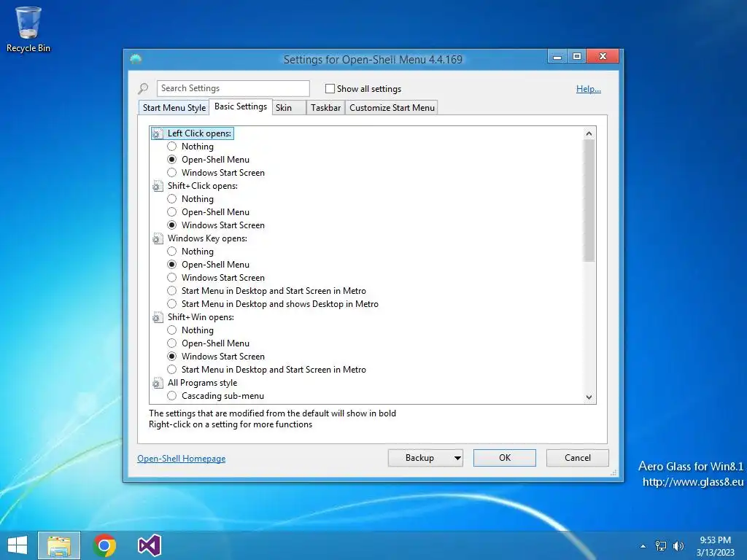Image resolution: width=747 pixels, height=560 pixels.
Task: Click the Open-Shell icon in the title bar
Action: click(x=136, y=59)
